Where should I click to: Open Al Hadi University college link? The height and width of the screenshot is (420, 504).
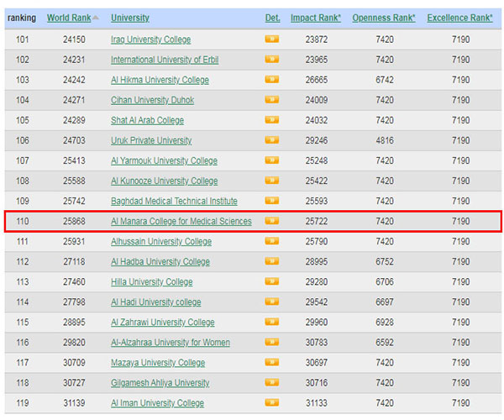coord(156,302)
